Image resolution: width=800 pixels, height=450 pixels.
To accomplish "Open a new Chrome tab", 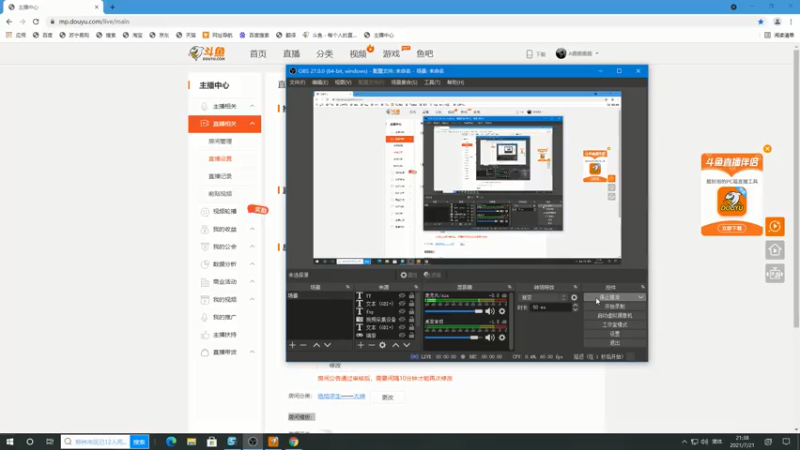I will [x=112, y=7].
